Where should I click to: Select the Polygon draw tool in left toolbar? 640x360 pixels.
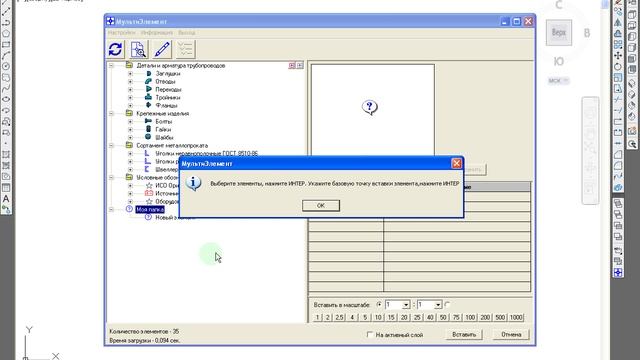pyautogui.click(x=6, y=33)
